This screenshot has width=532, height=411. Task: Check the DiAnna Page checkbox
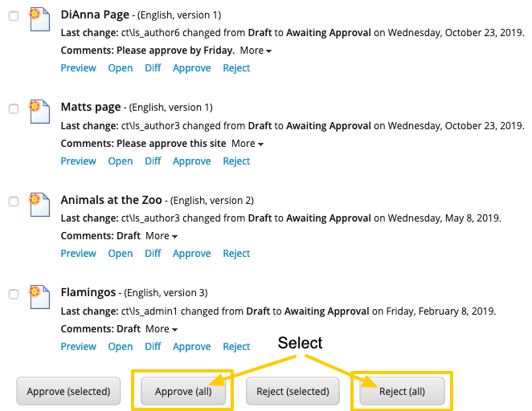[14, 15]
